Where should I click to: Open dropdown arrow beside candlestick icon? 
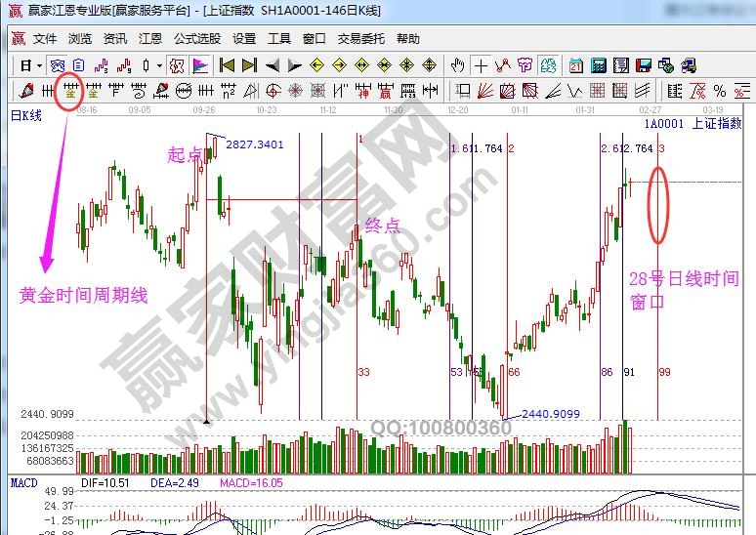[159, 65]
